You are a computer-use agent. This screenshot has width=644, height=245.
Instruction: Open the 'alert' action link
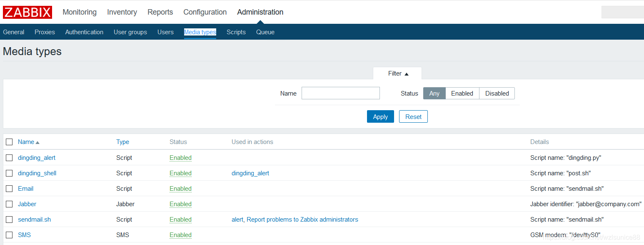click(237, 220)
